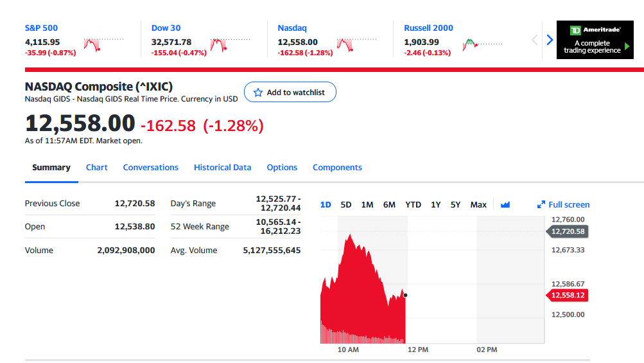Click the Day's Range label

[193, 204]
